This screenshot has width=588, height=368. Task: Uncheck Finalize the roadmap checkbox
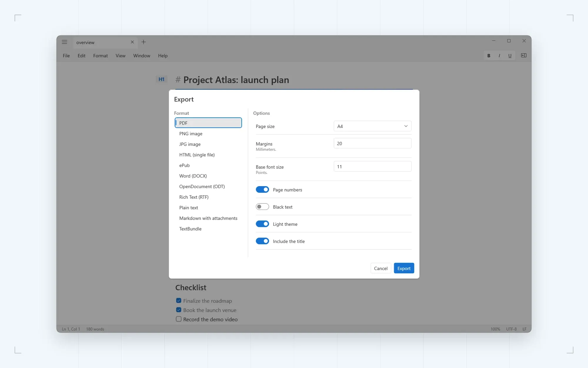tap(178, 301)
